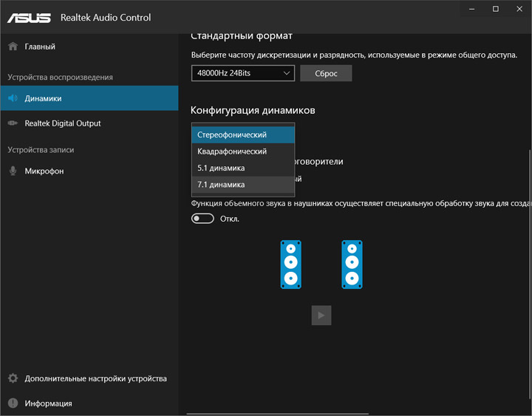
Task: Click the left blue speaker illustration
Action: 290,264
